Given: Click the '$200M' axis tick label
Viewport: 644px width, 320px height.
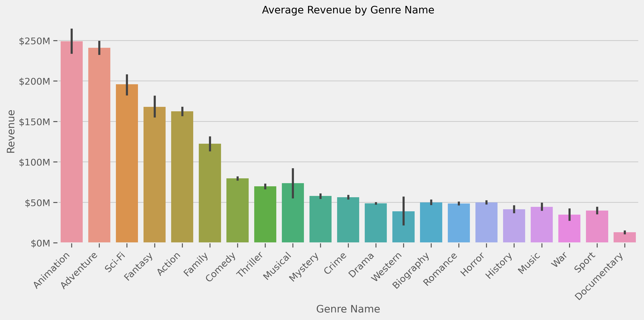Looking at the screenshot, I should pyautogui.click(x=34, y=81).
